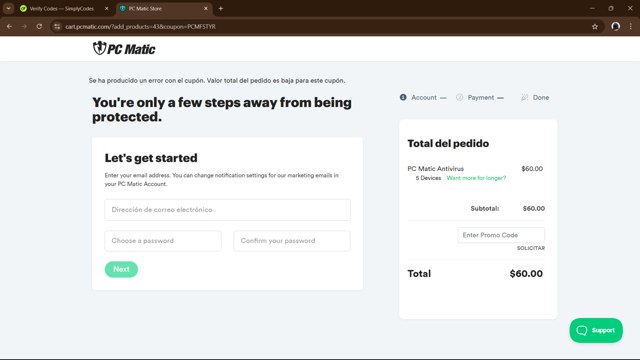Open the Support chat button
640x360 pixels.
(x=596, y=330)
